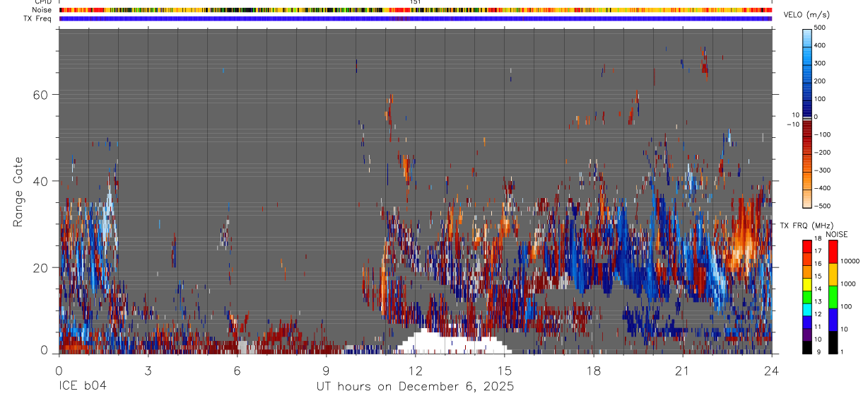Image resolution: width=868 pixels, height=401 pixels.
Task: Click the Noise color strip above the plot
Action: click(416, 10)
